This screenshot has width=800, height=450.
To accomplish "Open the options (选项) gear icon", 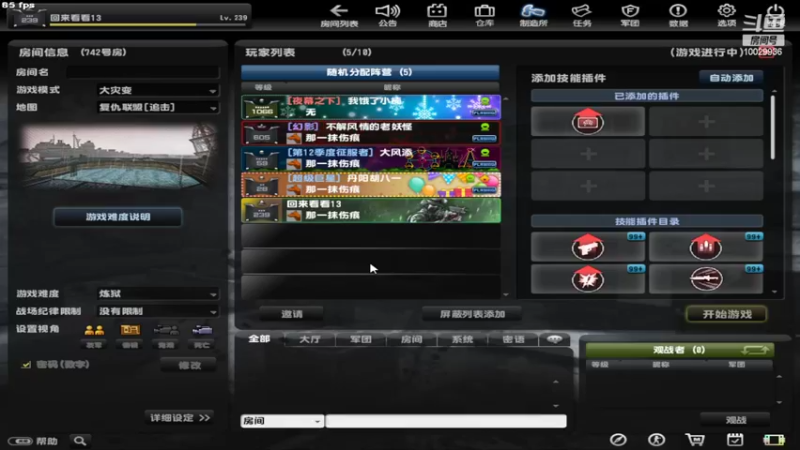I will pyautogui.click(x=727, y=15).
